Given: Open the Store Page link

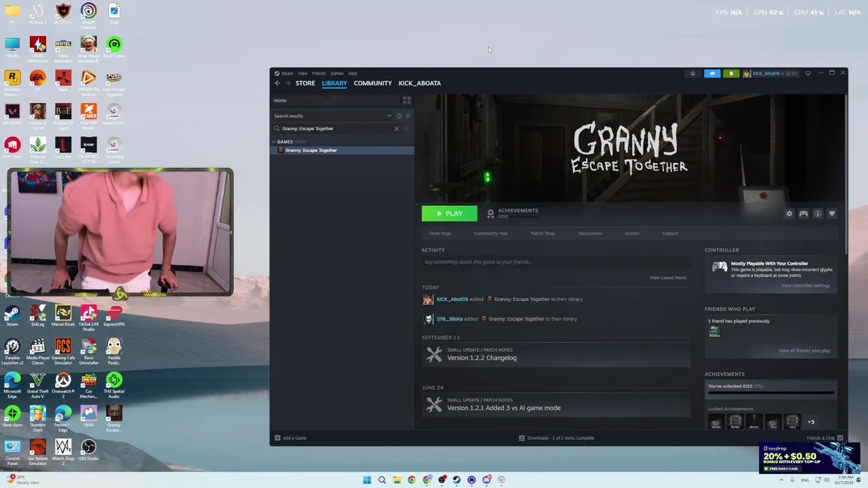Looking at the screenshot, I should [440, 233].
